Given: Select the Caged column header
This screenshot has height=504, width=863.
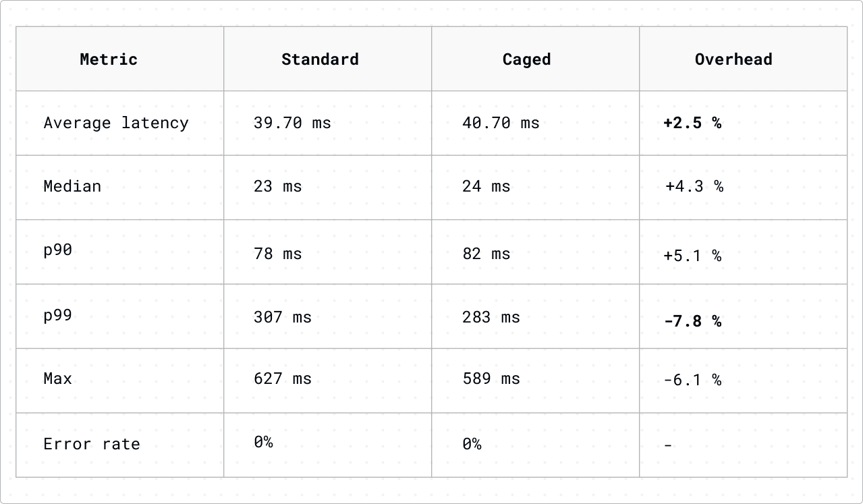Looking at the screenshot, I should click(x=526, y=59).
